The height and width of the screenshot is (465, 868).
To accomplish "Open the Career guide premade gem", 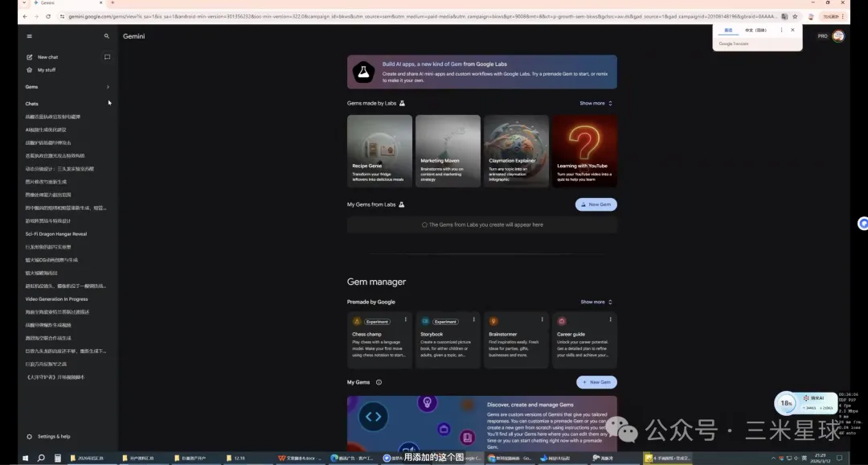I will (584, 340).
